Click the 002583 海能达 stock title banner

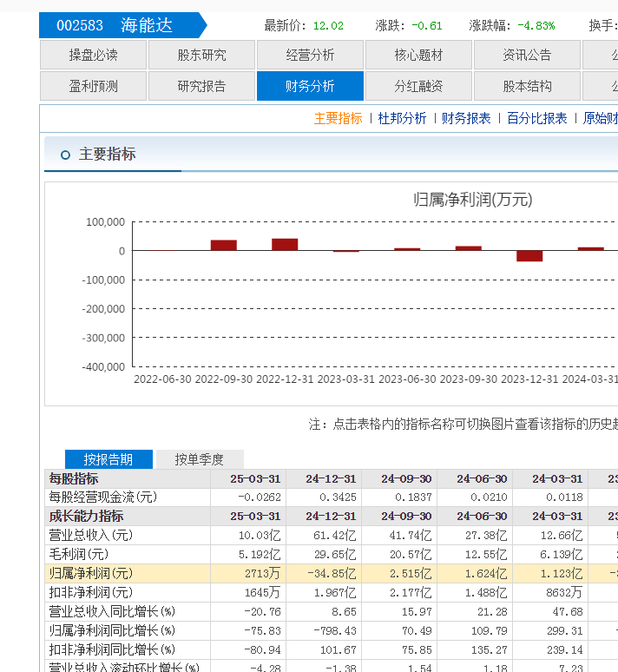(x=122, y=25)
